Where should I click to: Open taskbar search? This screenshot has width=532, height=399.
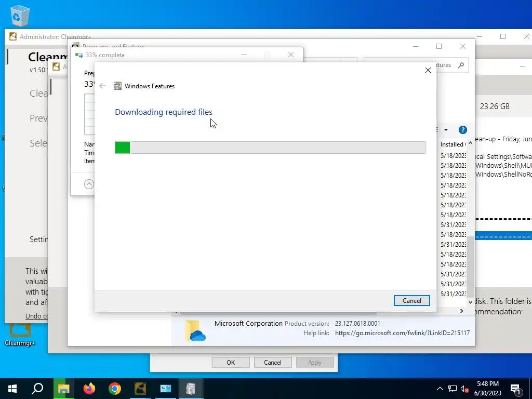click(x=37, y=389)
